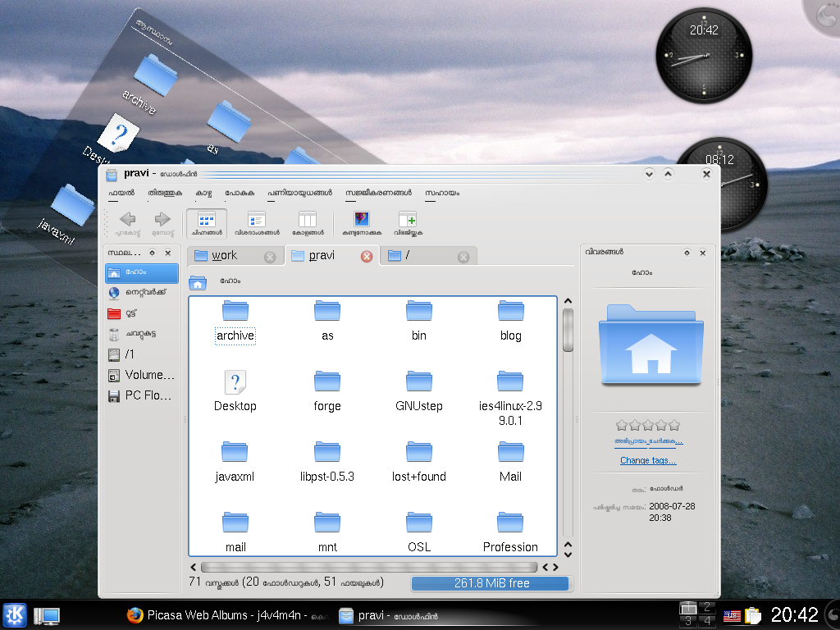Click the home folder icon in the breadcrumb bar
The image size is (840, 630).
(197, 281)
